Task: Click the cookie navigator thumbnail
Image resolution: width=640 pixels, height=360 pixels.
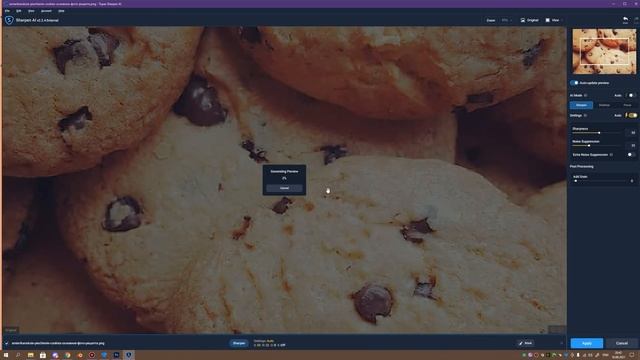Action: 604,51
